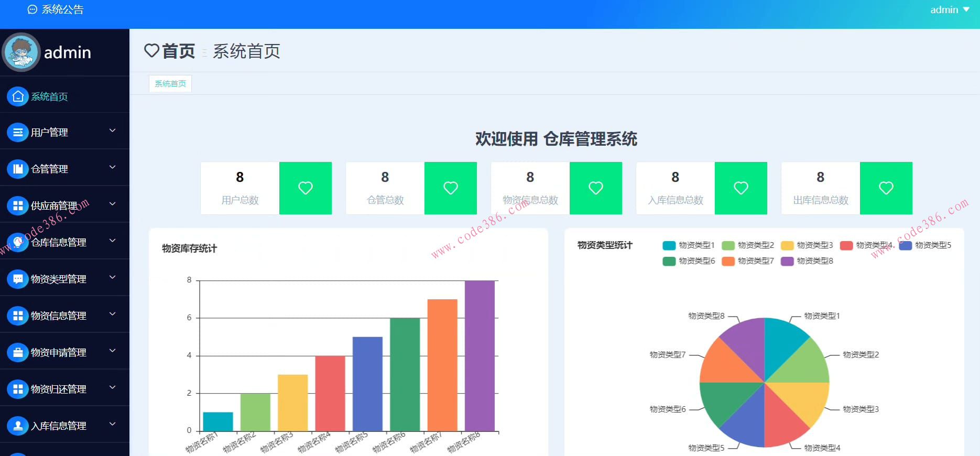Open 物资归还管理 menu item
This screenshot has height=456, width=980.
pyautogui.click(x=58, y=389)
